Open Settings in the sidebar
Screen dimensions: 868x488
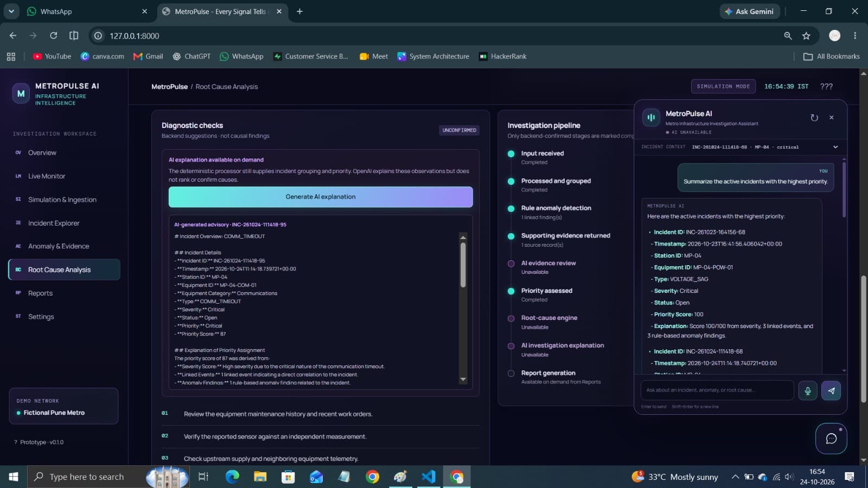pyautogui.click(x=64, y=317)
